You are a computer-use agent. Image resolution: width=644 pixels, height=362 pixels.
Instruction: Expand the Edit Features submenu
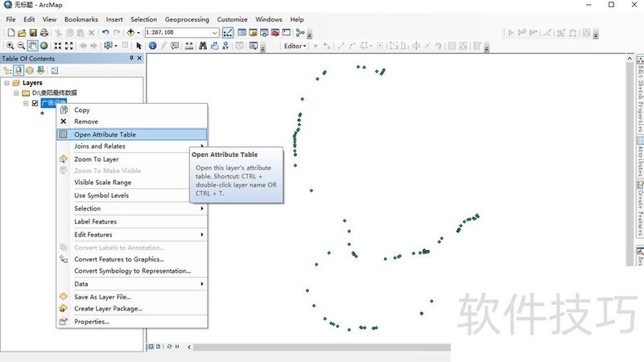pos(132,235)
